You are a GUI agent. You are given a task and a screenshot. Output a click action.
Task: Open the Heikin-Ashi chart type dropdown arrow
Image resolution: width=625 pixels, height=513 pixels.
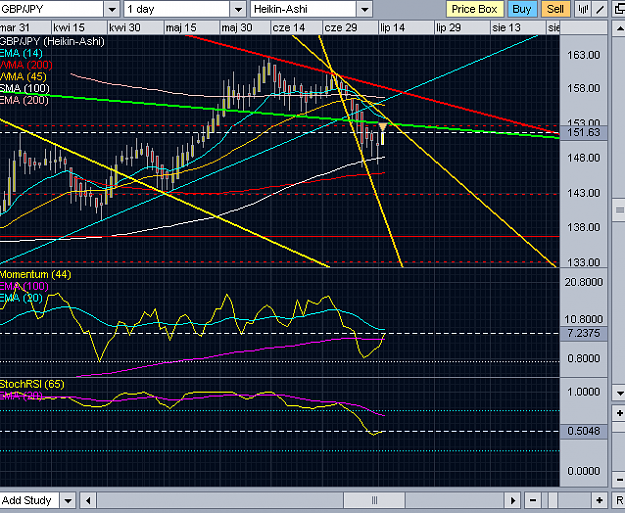[x=364, y=9]
